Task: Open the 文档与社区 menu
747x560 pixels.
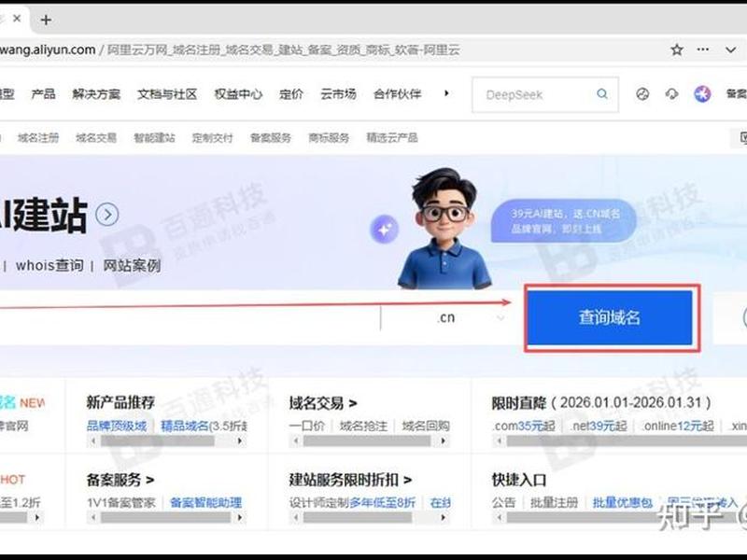Action: click(167, 94)
